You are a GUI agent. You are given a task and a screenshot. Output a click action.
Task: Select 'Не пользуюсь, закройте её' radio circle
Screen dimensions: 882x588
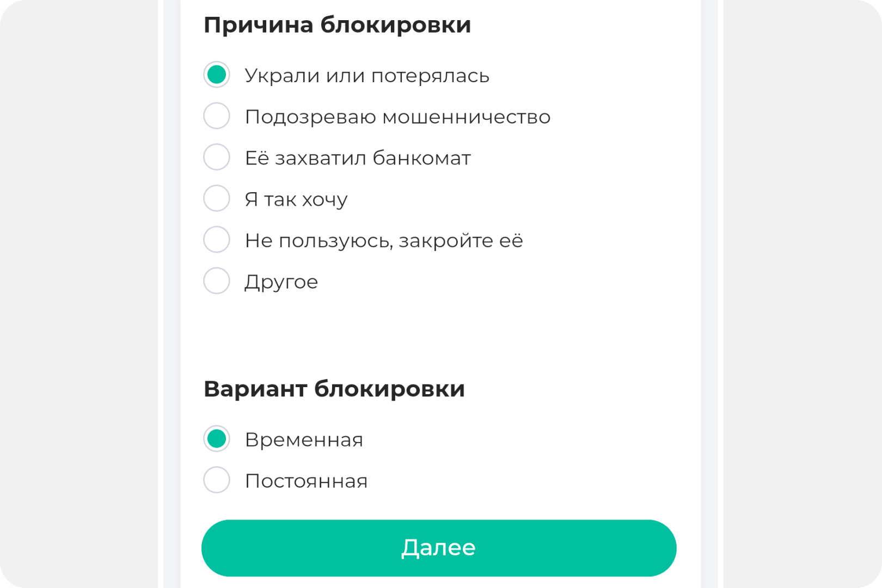pos(217,240)
